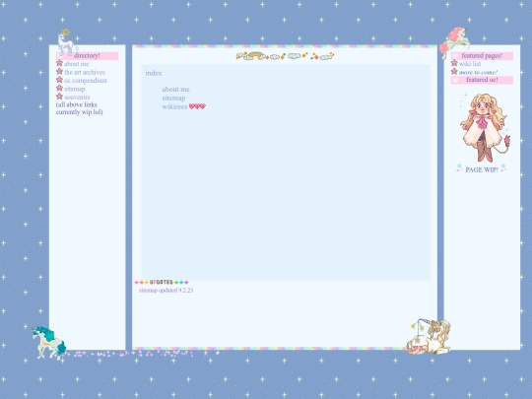The image size is (532, 399).
Task: Open 'about me' link under index
Action: pyautogui.click(x=175, y=90)
